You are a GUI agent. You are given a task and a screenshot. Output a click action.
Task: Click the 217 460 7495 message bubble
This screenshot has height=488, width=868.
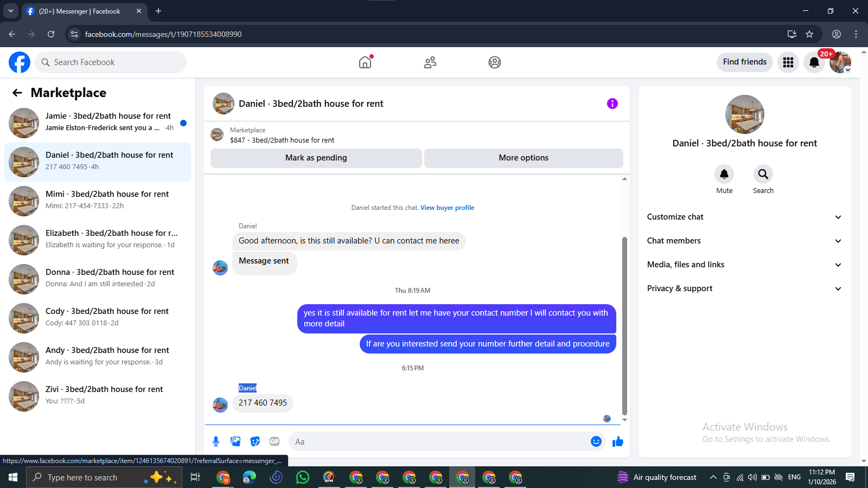point(263,403)
